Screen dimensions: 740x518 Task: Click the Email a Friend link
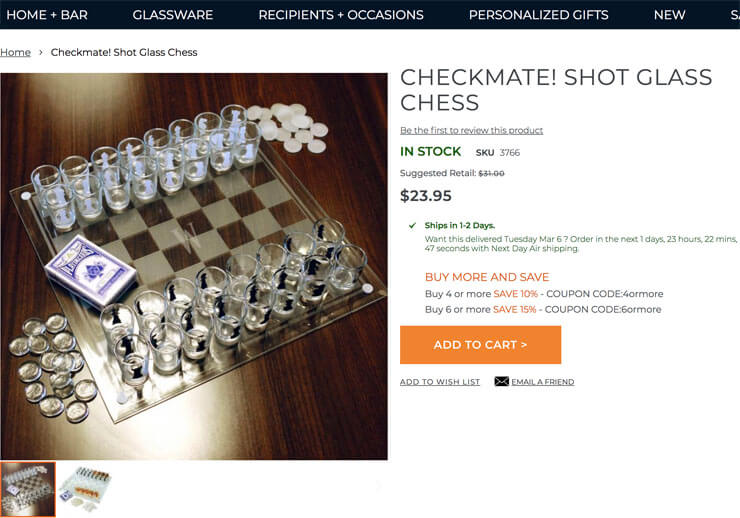[x=542, y=382]
